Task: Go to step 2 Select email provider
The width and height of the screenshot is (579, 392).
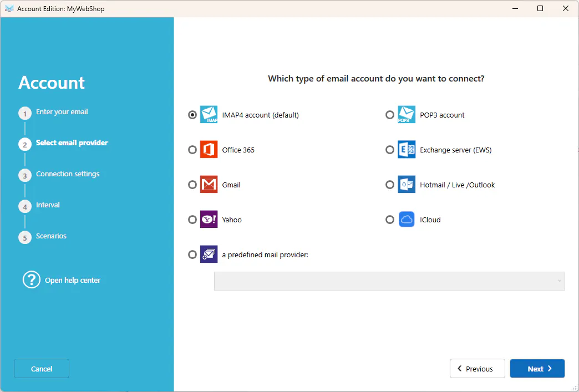Action: (72, 143)
